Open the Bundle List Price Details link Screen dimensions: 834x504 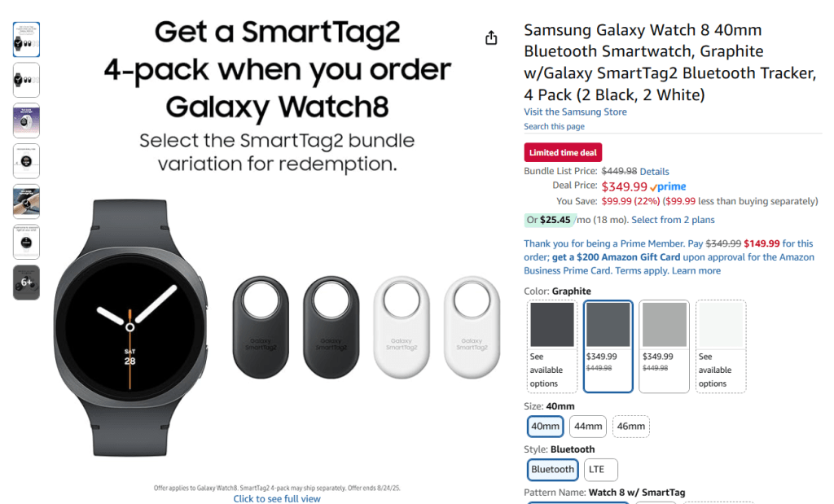click(654, 172)
